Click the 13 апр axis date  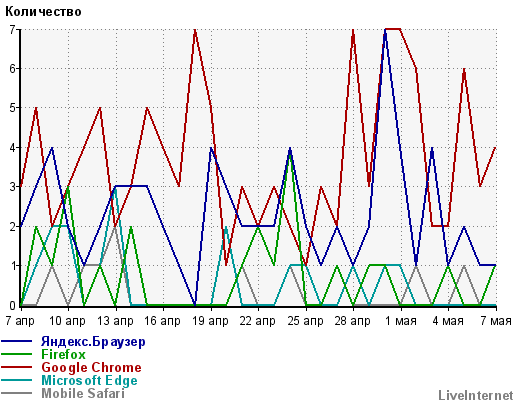pos(115,321)
